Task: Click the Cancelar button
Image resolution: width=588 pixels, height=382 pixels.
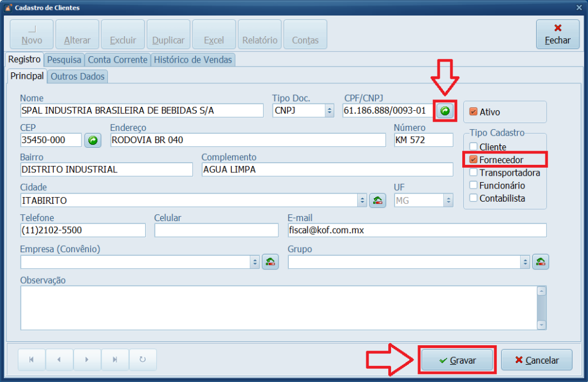Action: [537, 360]
